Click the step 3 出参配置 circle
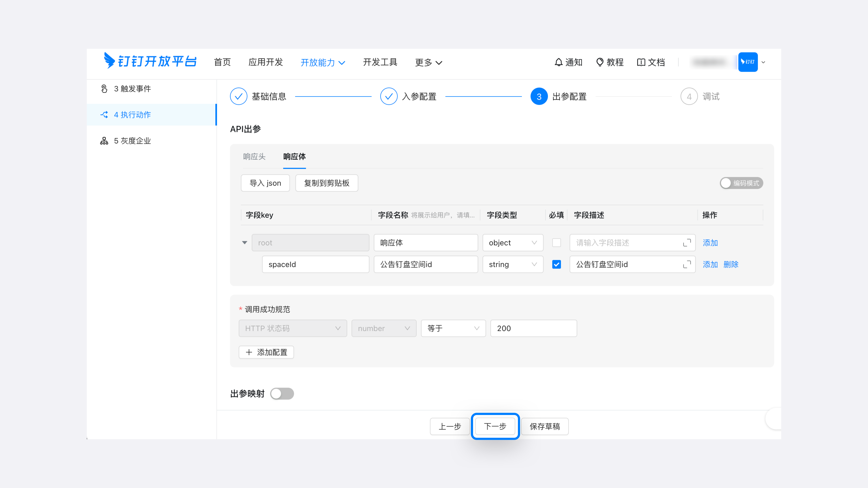868x488 pixels. [539, 96]
